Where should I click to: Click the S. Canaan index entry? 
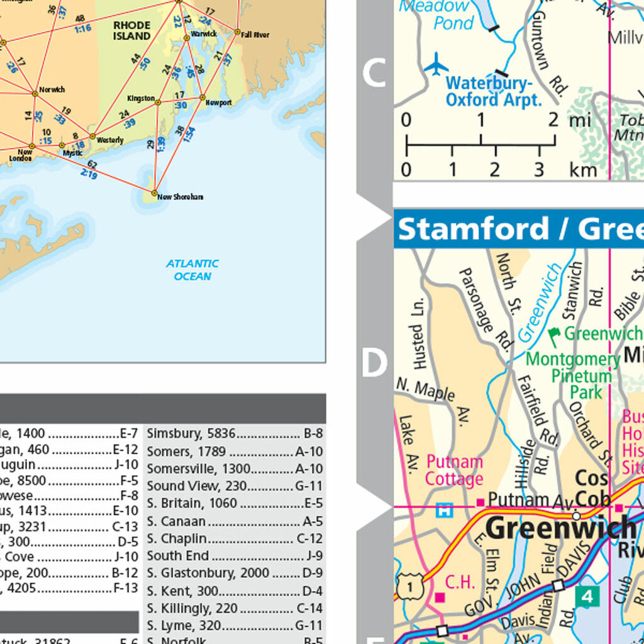[235, 521]
